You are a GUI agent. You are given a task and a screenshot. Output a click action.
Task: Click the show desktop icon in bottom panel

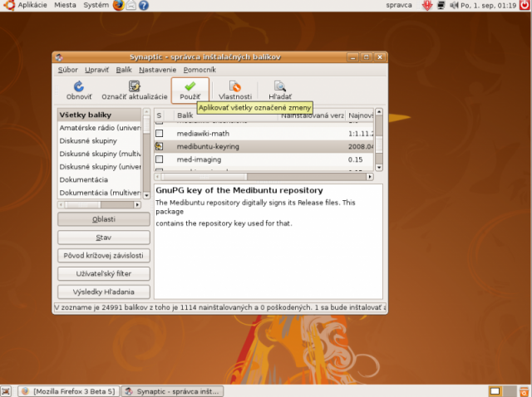(6, 391)
